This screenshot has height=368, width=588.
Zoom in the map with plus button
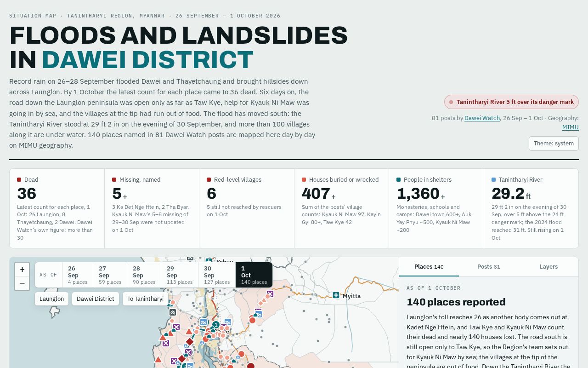[x=22, y=270]
